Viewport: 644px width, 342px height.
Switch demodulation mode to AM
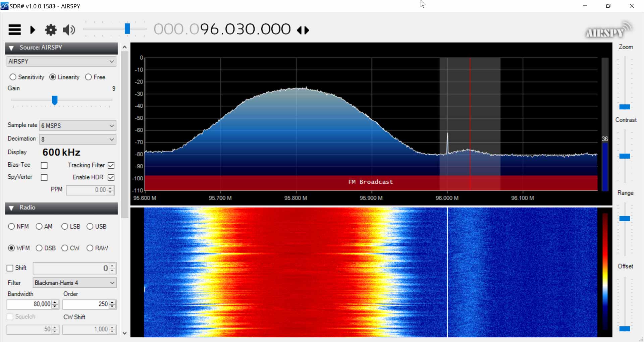click(x=39, y=226)
